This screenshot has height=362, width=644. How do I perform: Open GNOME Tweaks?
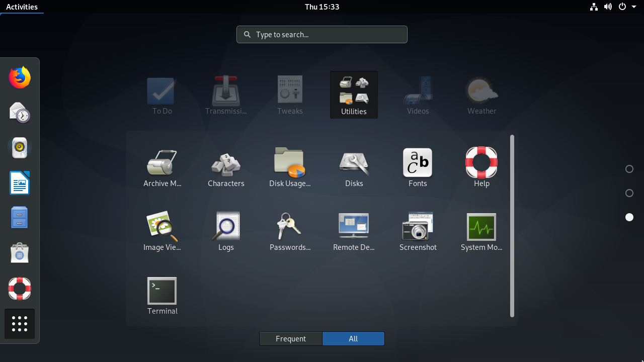point(290,96)
